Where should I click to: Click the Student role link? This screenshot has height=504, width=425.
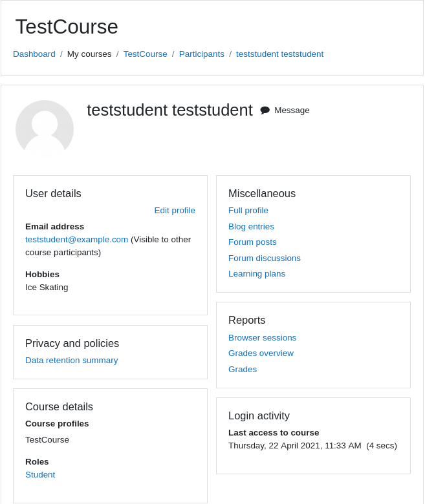(x=40, y=475)
